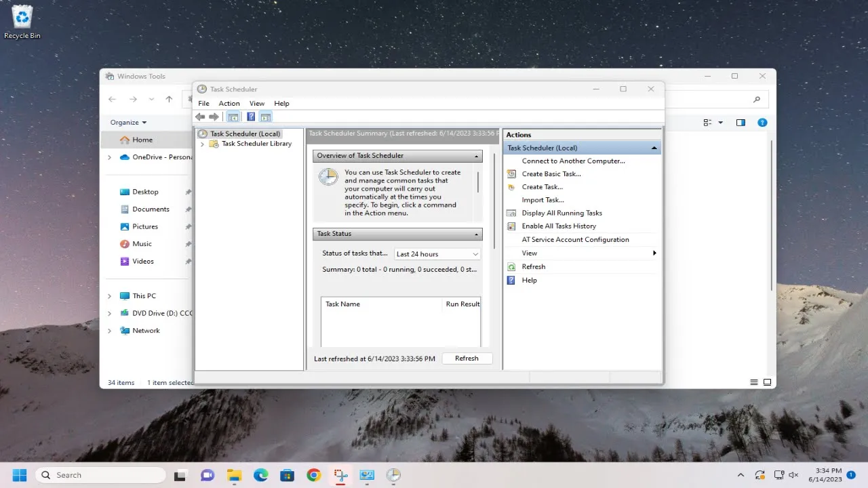868x488 pixels.
Task: Click the Task Name column header
Action: (x=382, y=304)
